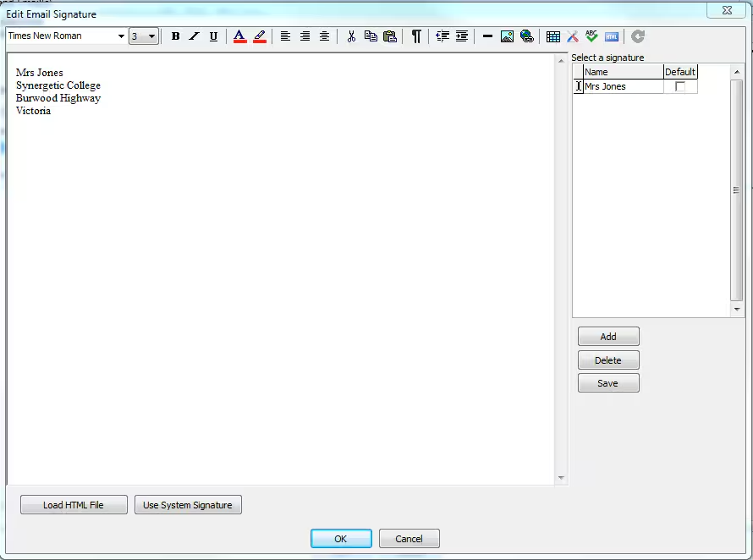Viewport: 753px width, 560px height.
Task: Align text left
Action: pos(285,36)
